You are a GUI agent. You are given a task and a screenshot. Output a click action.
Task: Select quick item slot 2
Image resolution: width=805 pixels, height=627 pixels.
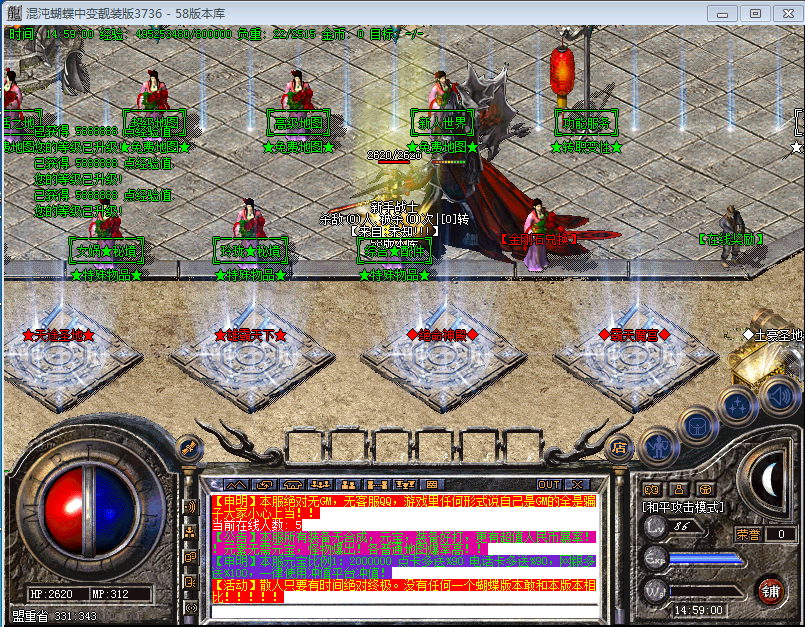[350, 446]
